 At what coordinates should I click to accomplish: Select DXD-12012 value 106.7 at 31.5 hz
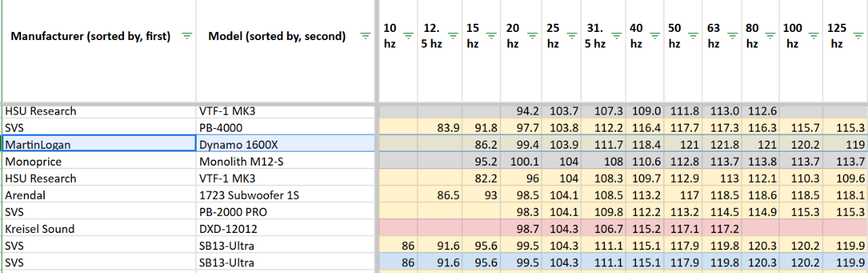pos(603,229)
